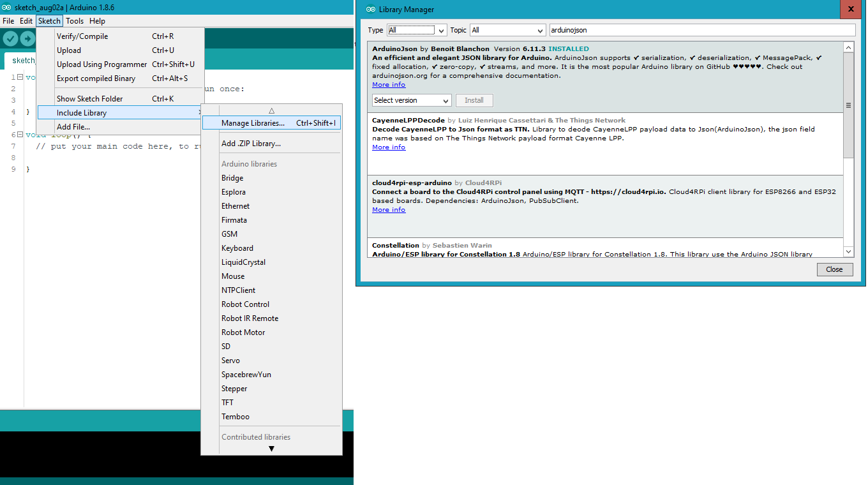Open Manage Libraries... from the submenu

tap(271, 123)
